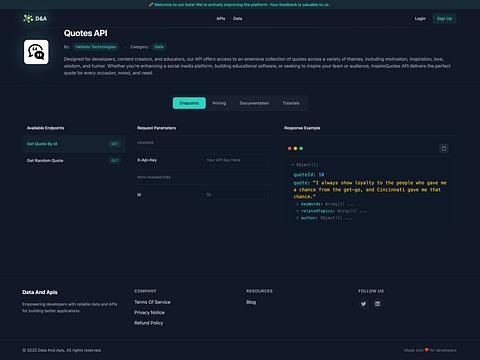Click the yellow dot in the response window
Image resolution: width=480 pixels, height=360 pixels.
(x=295, y=148)
